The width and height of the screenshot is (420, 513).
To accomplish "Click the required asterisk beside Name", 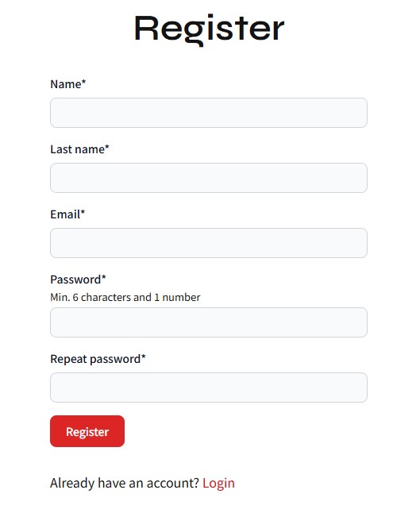I will click(x=83, y=81).
